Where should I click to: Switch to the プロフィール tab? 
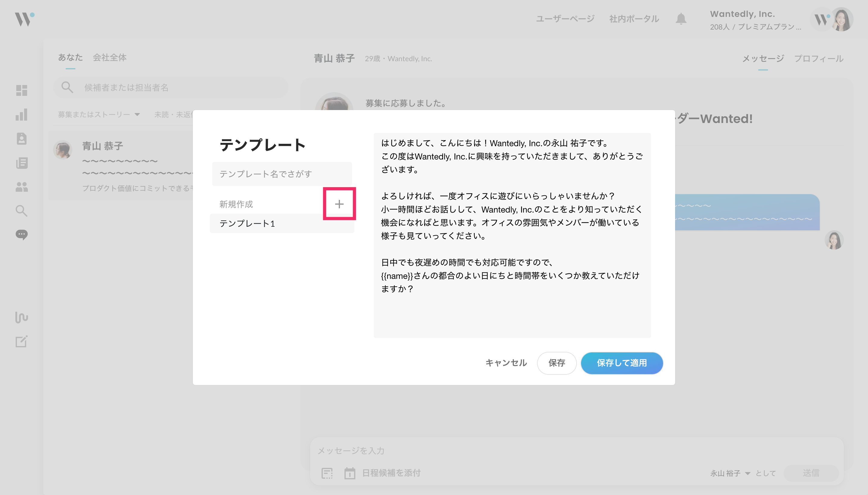click(818, 58)
